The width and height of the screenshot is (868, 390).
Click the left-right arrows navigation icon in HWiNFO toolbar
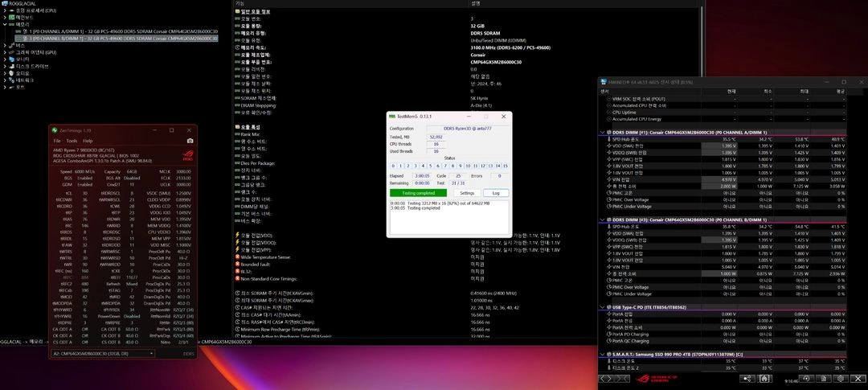click(x=608, y=379)
